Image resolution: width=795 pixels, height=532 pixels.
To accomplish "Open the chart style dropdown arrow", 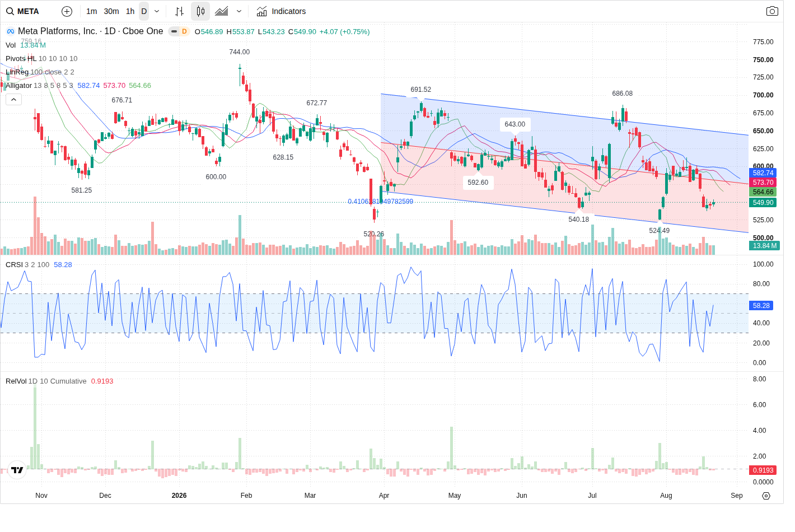I will [239, 11].
